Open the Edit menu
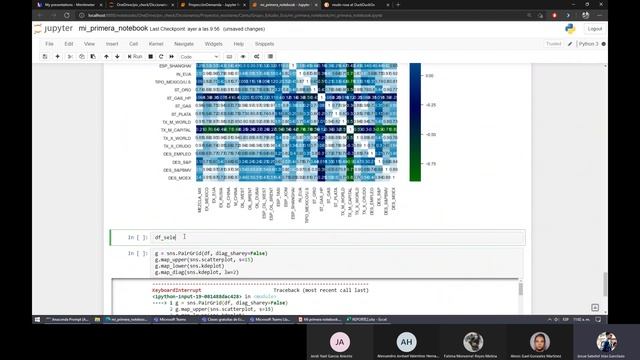 [x=69, y=44]
